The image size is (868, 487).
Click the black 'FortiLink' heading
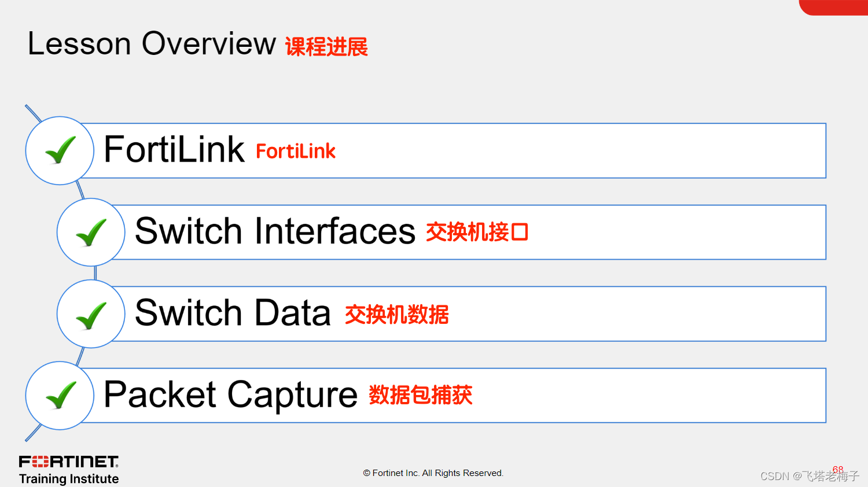tap(174, 149)
